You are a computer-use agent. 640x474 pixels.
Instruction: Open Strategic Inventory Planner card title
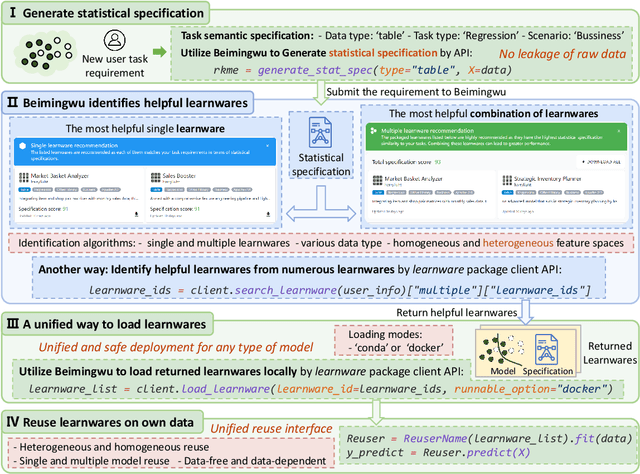pyautogui.click(x=547, y=178)
